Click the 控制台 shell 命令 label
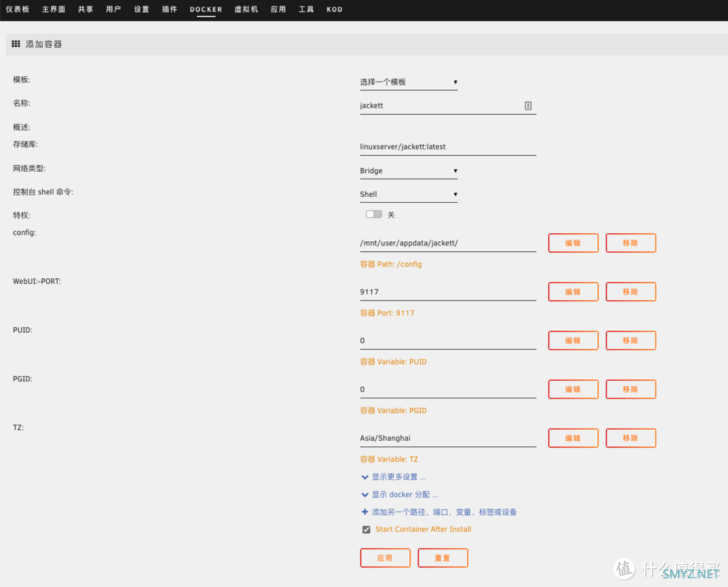Image resolution: width=728 pixels, height=587 pixels. coord(42,191)
